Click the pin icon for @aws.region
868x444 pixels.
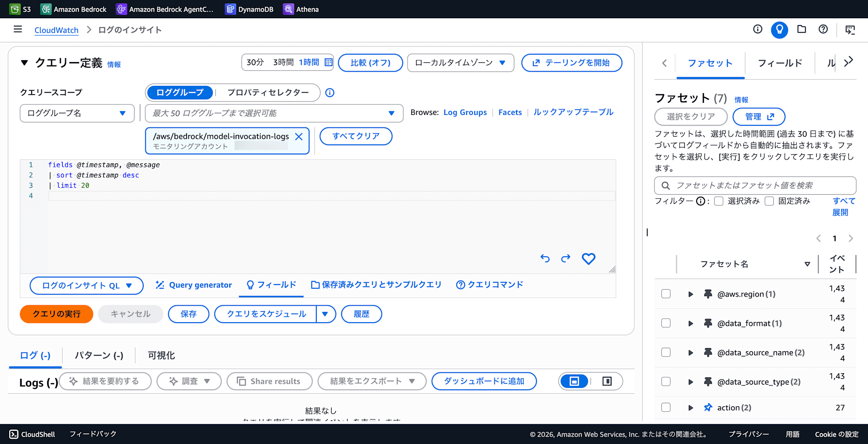coord(708,294)
